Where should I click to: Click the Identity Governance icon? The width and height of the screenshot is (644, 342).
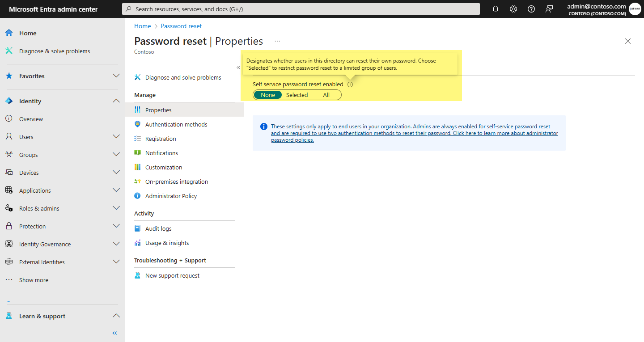[9, 244]
